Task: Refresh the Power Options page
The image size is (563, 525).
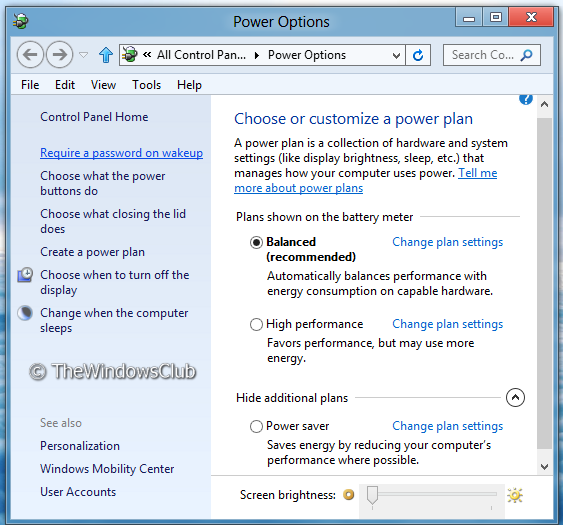Action: [418, 55]
